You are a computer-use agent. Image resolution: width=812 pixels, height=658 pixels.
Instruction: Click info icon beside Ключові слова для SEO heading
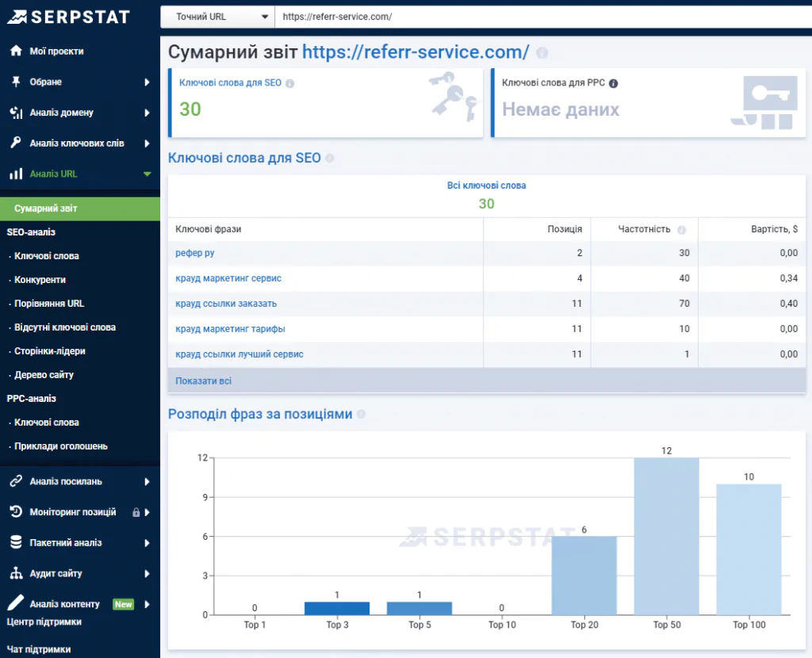[329, 159]
